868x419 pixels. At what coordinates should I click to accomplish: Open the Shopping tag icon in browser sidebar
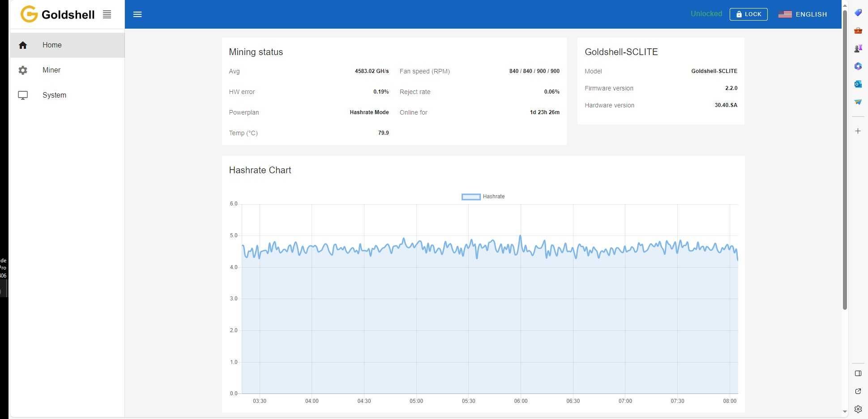pyautogui.click(x=858, y=13)
